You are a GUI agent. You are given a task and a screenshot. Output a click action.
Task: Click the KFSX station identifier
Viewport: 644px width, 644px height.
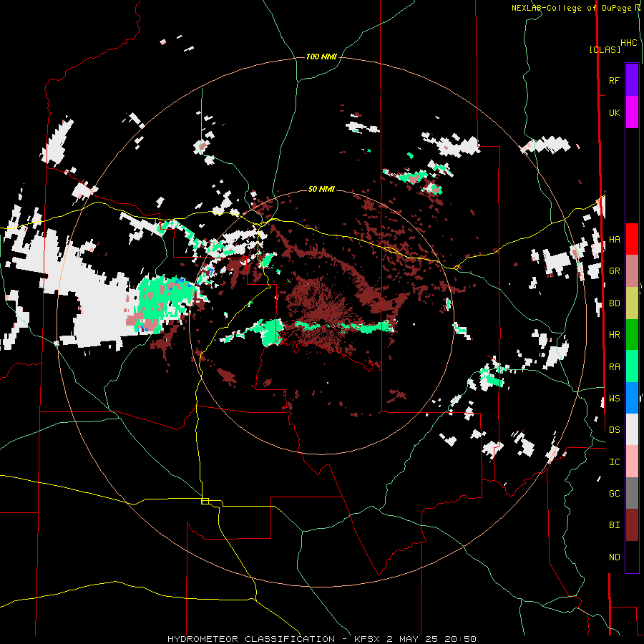click(367, 639)
